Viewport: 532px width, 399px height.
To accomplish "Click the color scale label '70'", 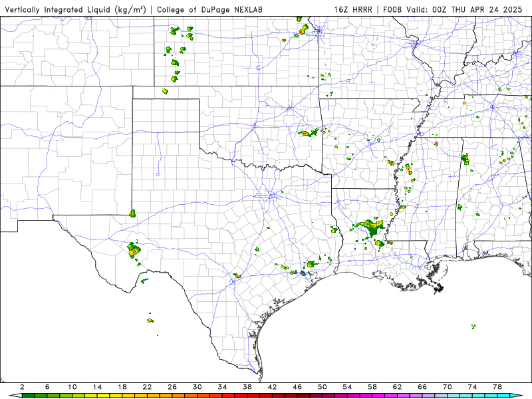I will [448, 387].
